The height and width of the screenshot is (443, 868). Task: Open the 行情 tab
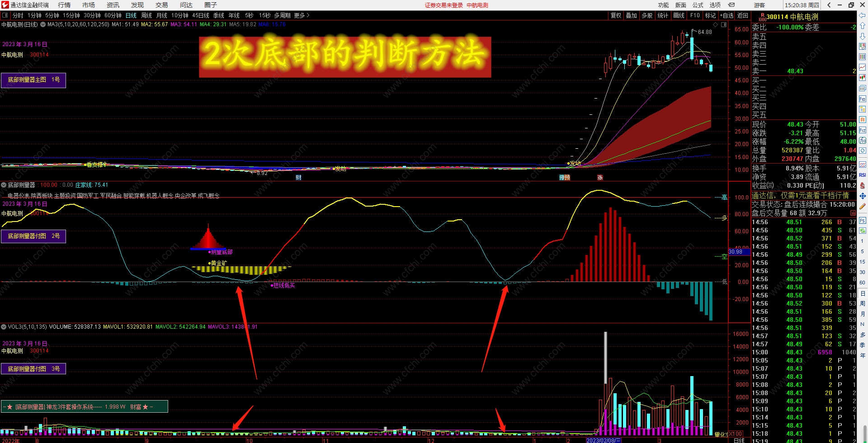[64, 5]
